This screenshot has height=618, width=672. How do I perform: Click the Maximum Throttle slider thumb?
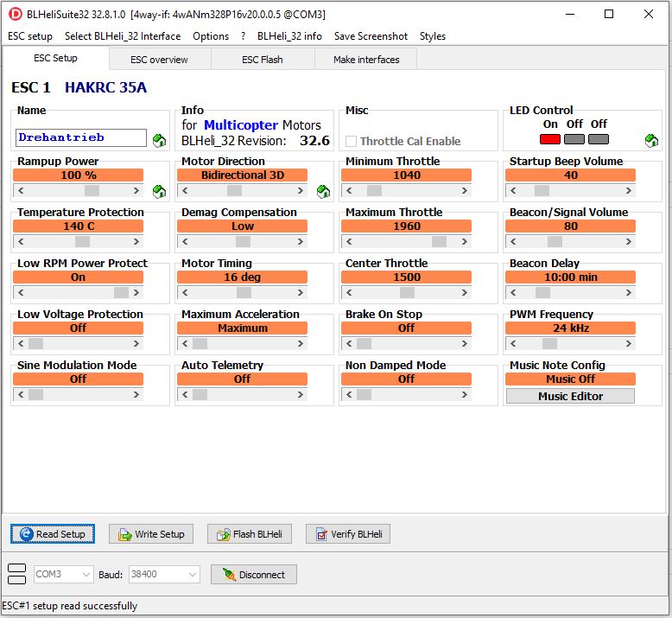440,241
